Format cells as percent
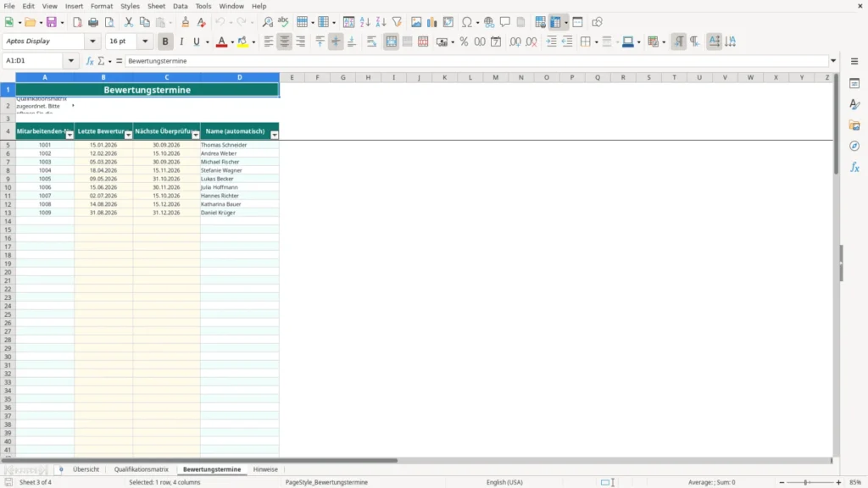Image resolution: width=868 pixels, height=488 pixels. [x=464, y=42]
